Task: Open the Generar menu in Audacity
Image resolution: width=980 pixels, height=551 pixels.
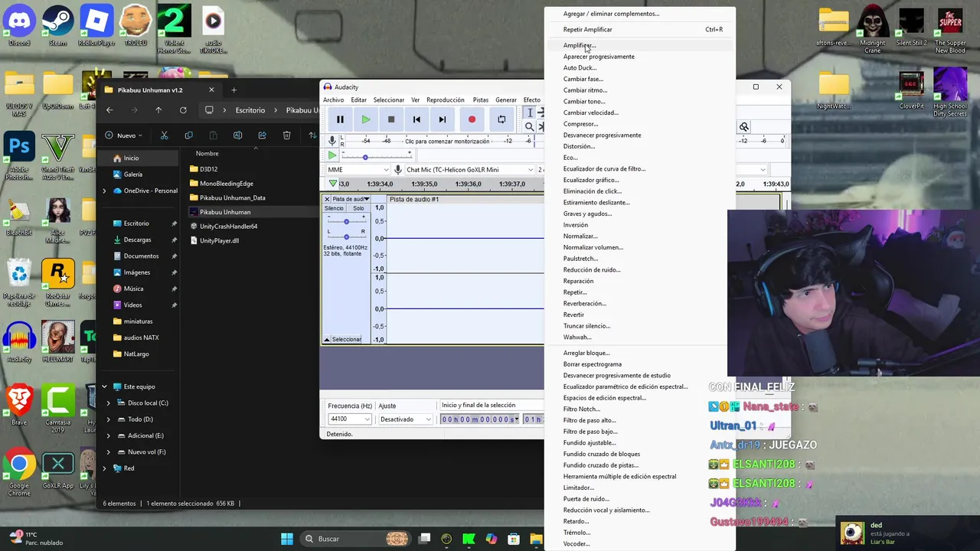Action: (x=505, y=99)
